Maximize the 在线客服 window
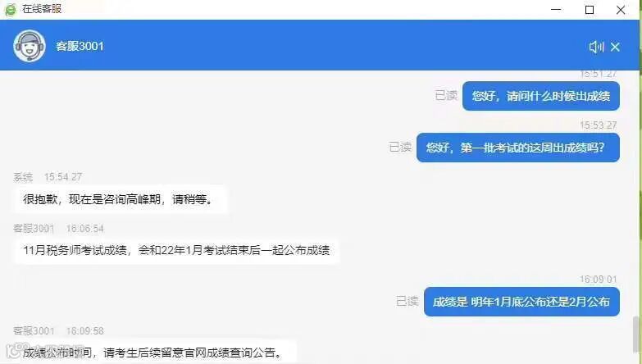 tap(590, 9)
